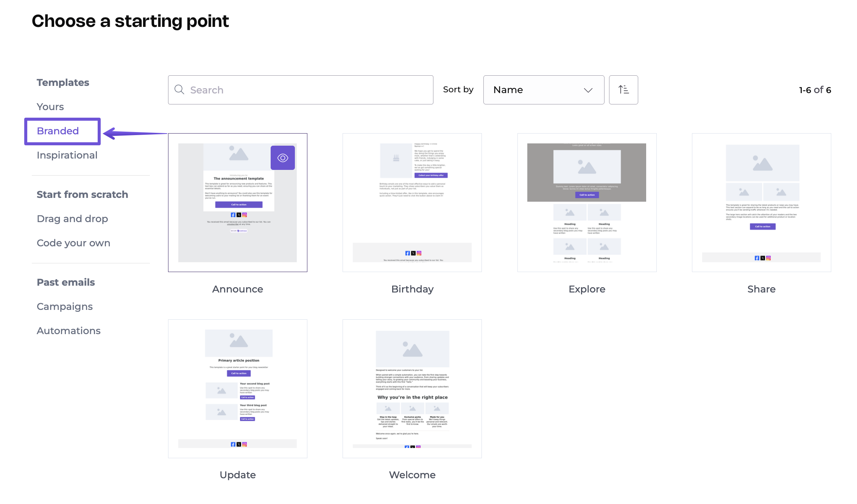Click the sort order icon beside the Name dropdown
The height and width of the screenshot is (504, 857).
pyautogui.click(x=623, y=90)
